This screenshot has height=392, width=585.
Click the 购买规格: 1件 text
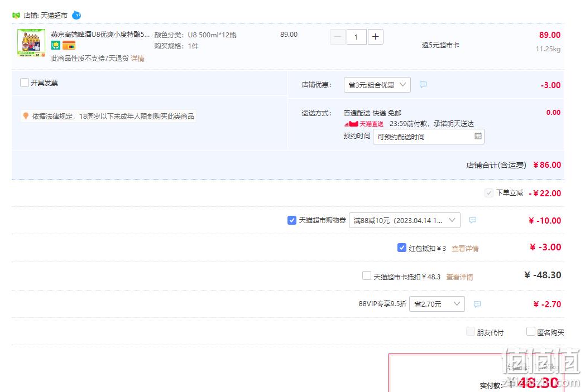coord(176,46)
